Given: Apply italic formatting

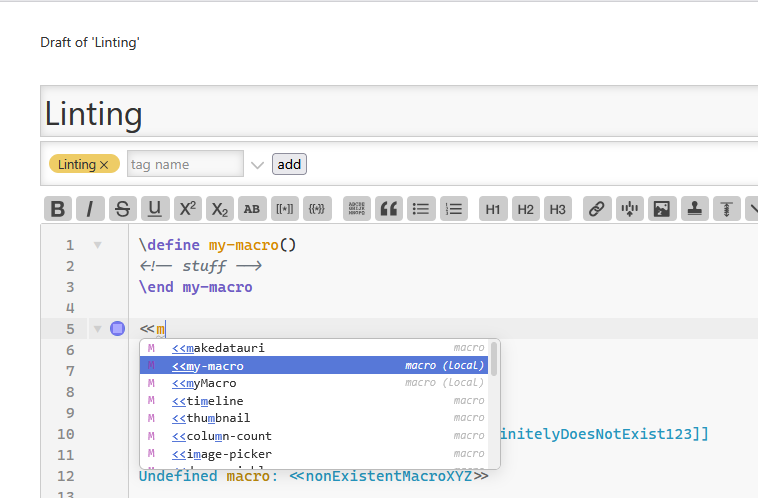Looking at the screenshot, I should pos(90,209).
